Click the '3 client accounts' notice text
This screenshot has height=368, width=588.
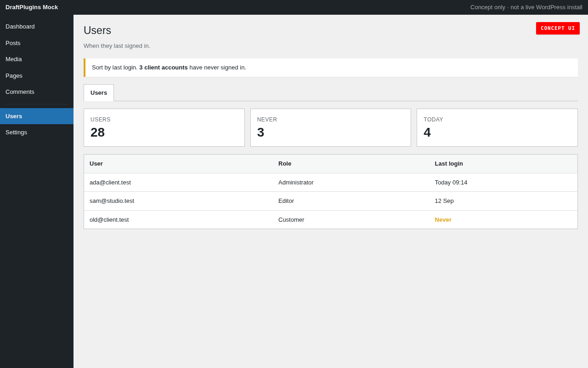[x=164, y=68]
